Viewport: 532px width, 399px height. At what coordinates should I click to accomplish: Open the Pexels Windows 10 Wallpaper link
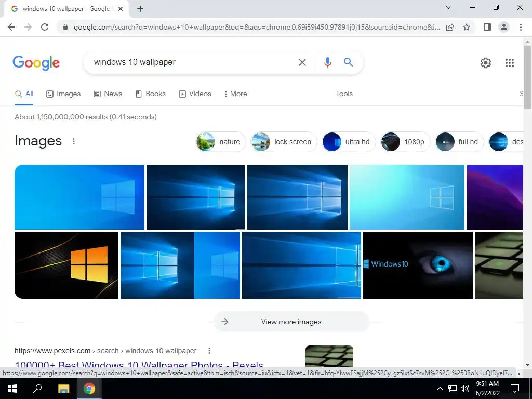point(139,365)
